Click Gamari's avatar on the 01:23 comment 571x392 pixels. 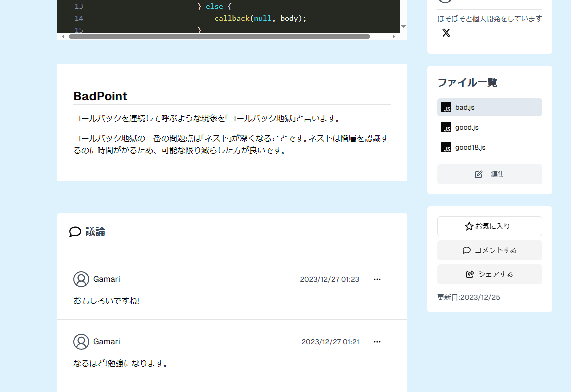(x=81, y=279)
